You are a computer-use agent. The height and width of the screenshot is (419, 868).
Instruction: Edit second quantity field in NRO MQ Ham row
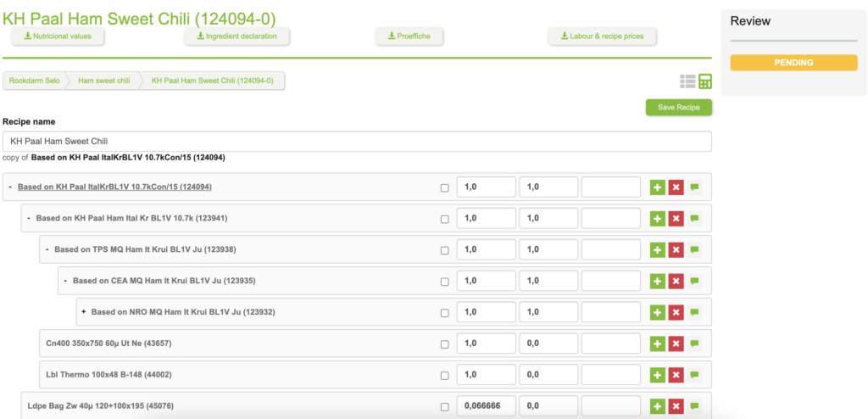[548, 313]
